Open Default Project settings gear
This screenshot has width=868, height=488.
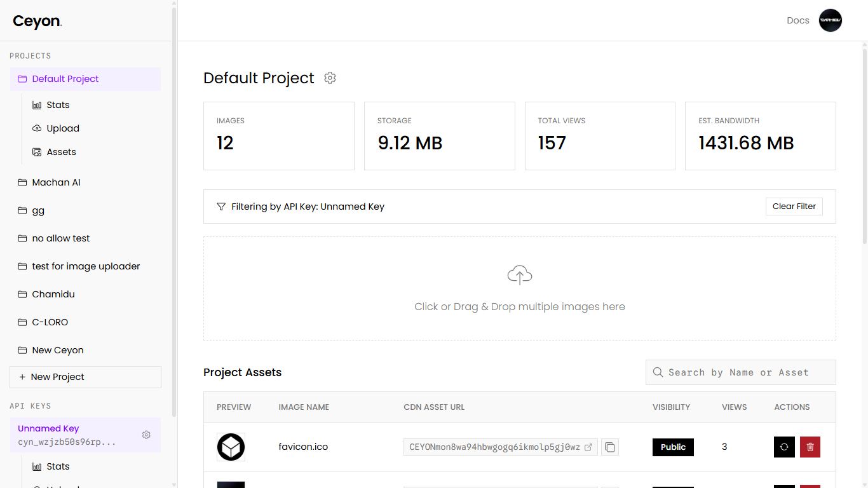330,78
